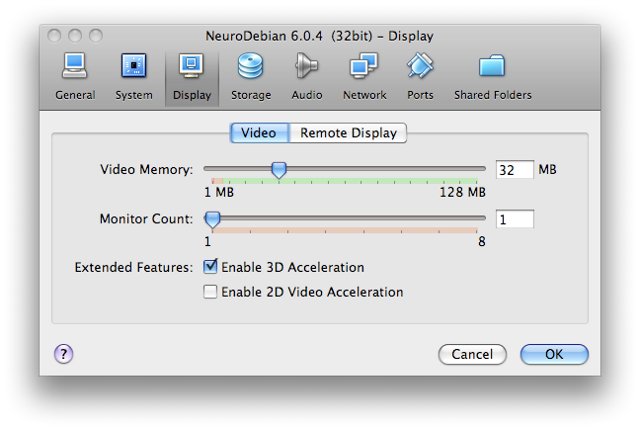Click the Extended Features label
Image resolution: width=640 pixels, height=430 pixels.
(x=133, y=267)
